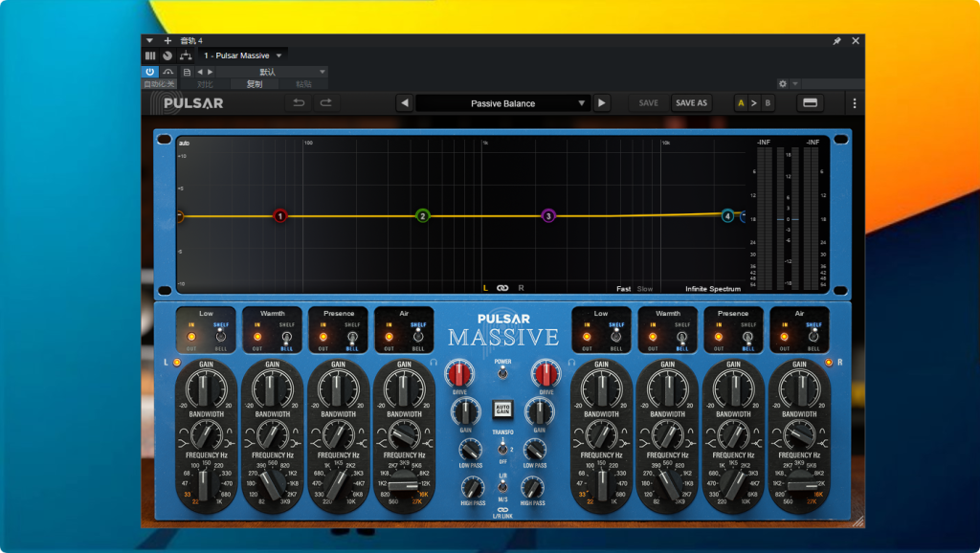This screenshot has width=980, height=553.
Task: Click the Infinite Spectrum option
Action: 712,289
